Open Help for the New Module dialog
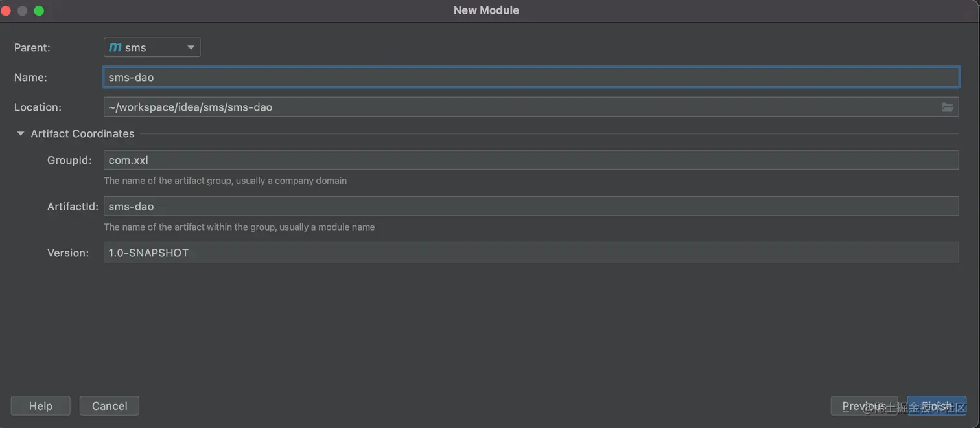 tap(41, 406)
